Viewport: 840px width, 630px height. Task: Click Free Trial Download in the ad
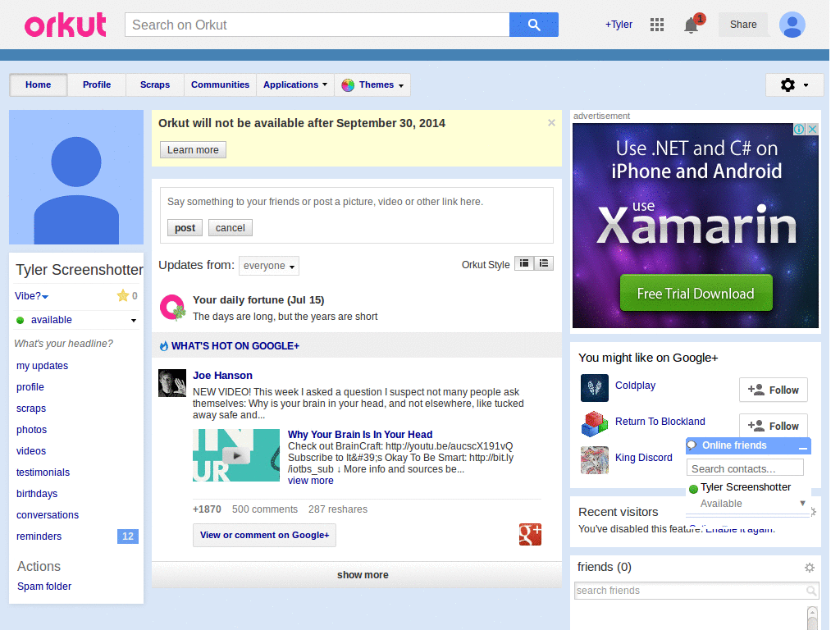(x=696, y=293)
